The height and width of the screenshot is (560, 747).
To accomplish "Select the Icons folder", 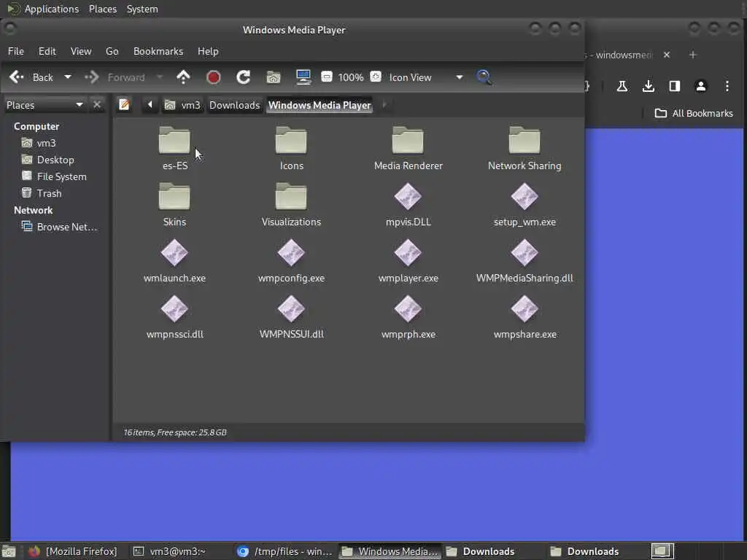I will click(291, 148).
